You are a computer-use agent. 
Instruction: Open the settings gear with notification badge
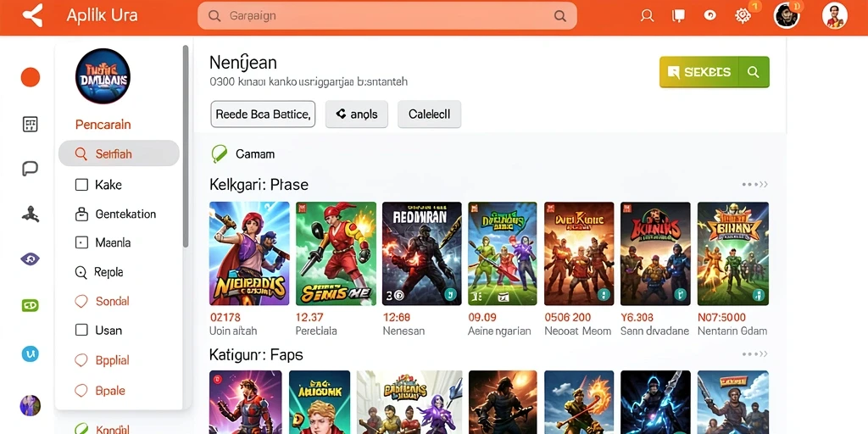coord(743,15)
